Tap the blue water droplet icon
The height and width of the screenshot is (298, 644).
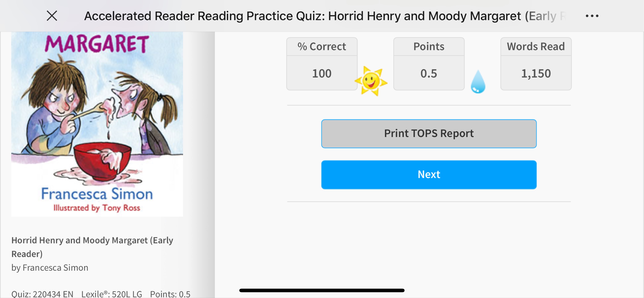(478, 82)
